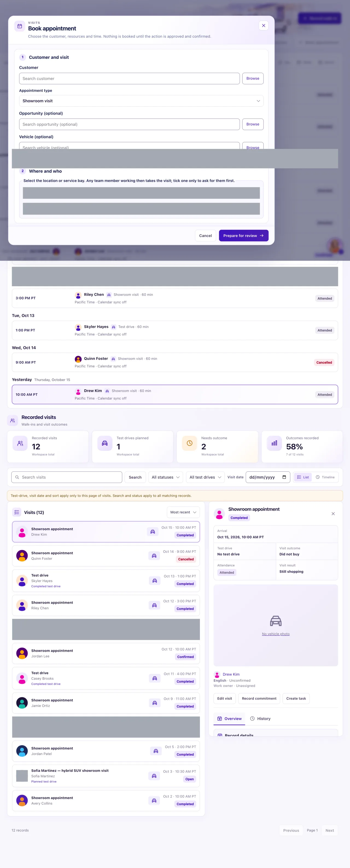Click the bar chart icon on Outcomes recorded card
The height and width of the screenshot is (868, 350).
pos(274,443)
